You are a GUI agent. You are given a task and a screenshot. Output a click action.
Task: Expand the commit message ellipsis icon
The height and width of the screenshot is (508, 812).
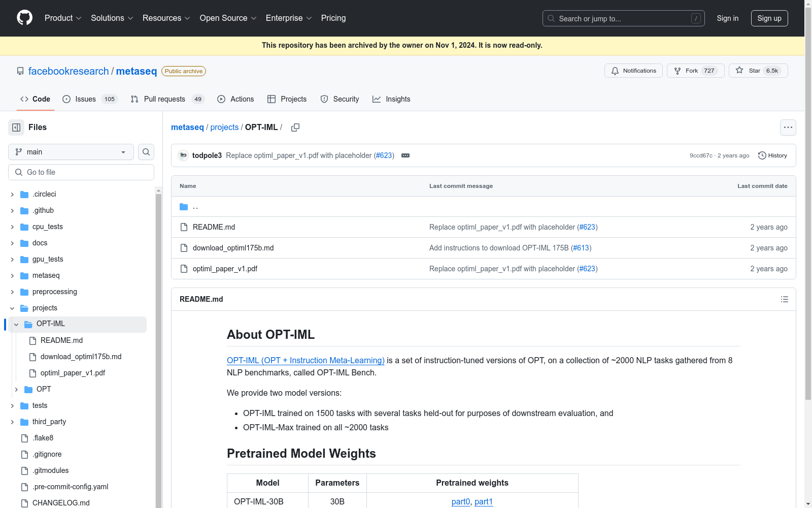coord(405,155)
